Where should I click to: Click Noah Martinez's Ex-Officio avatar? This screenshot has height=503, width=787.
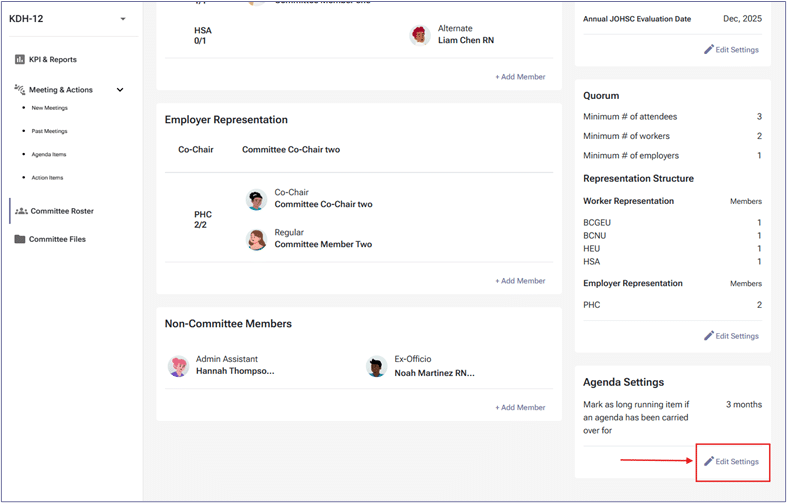tap(376, 366)
